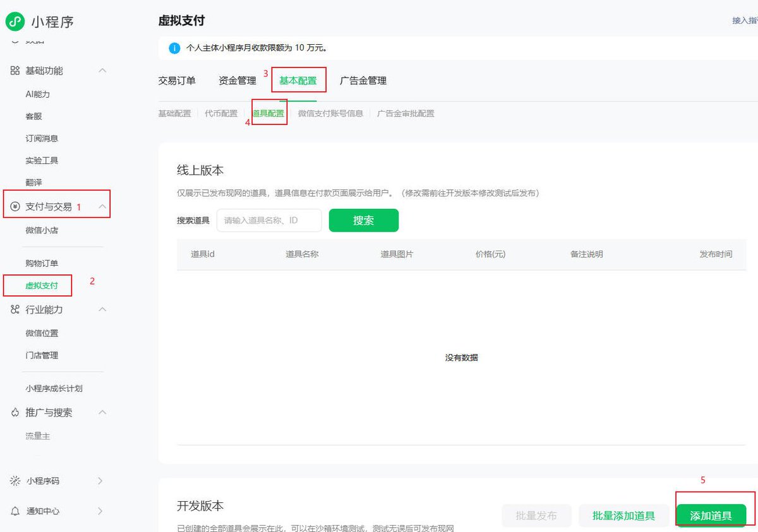Screen dimensions: 758x532
Task: Open 购物订单 in the sidebar
Action: tap(42, 263)
